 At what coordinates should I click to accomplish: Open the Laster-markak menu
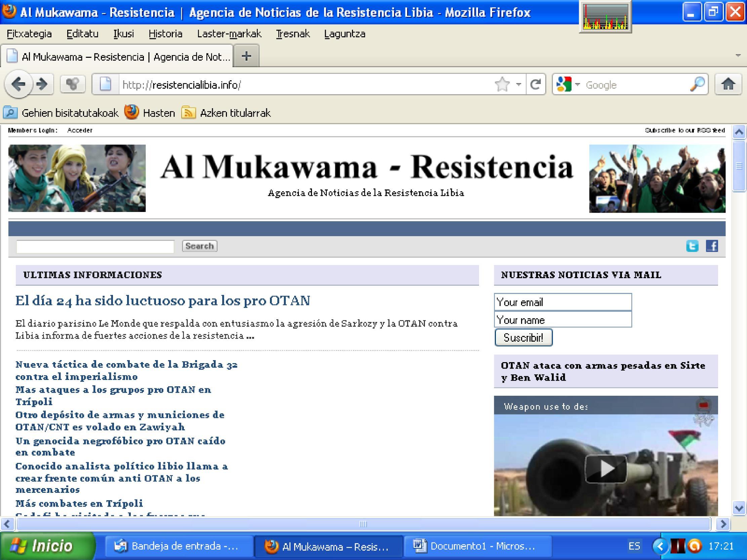(229, 34)
